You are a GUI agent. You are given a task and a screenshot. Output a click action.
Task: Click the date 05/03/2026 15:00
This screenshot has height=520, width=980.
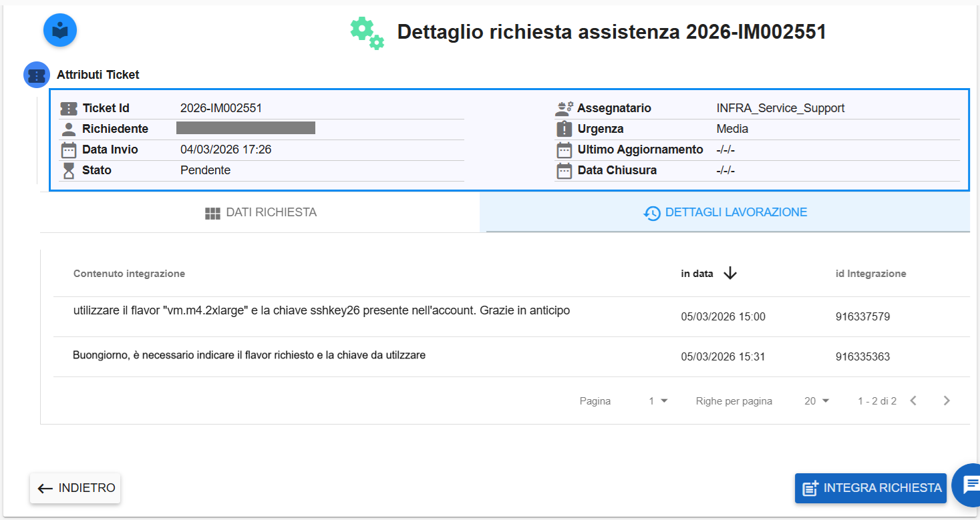pos(723,316)
